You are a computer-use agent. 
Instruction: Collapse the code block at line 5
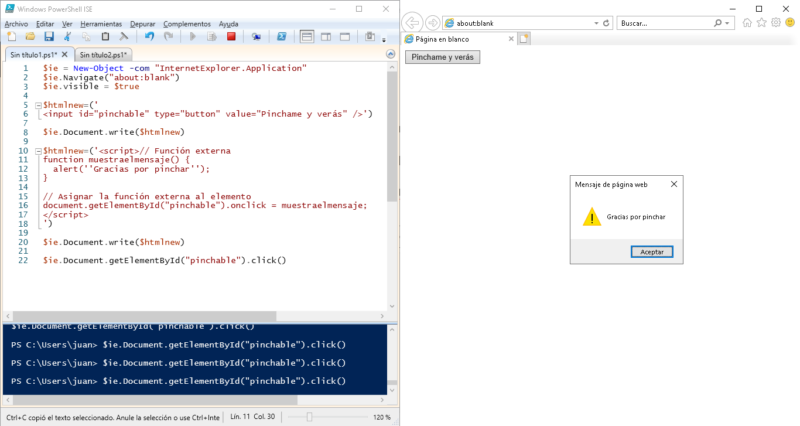pos(38,105)
